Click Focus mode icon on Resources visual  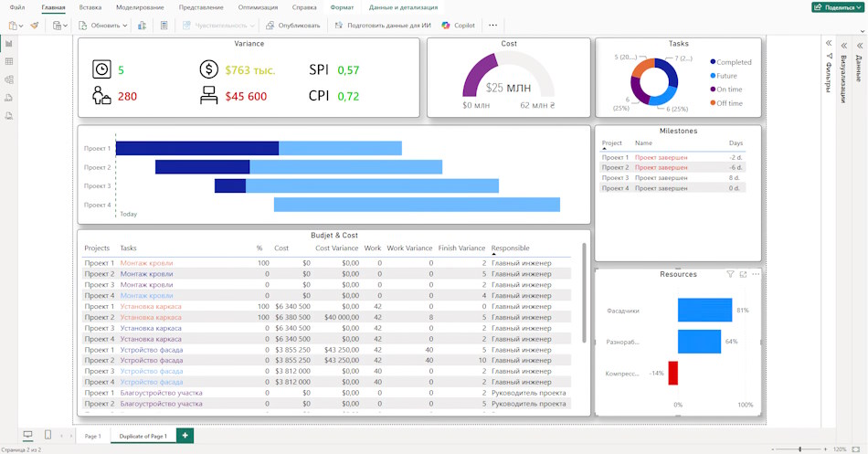[x=743, y=274]
